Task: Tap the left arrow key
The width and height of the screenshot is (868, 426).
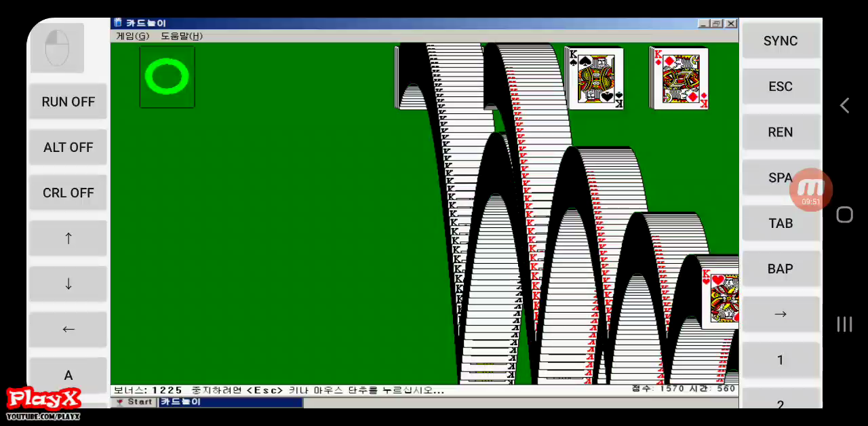Action: point(68,329)
